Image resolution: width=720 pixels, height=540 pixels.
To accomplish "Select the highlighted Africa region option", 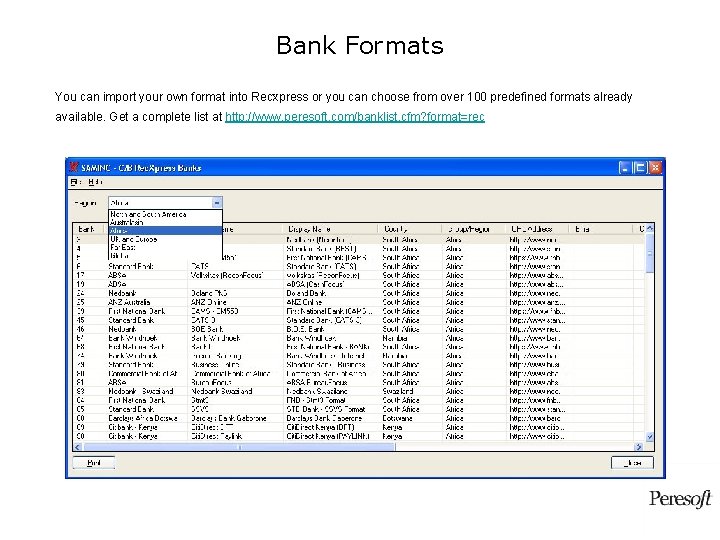I will click(x=165, y=231).
